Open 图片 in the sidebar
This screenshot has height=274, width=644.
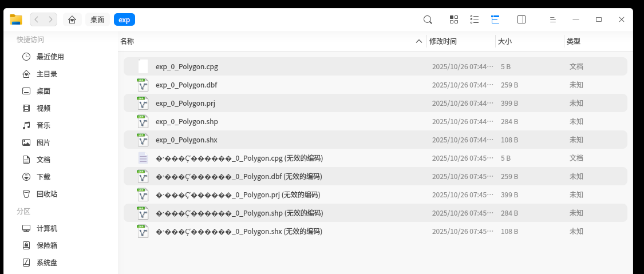60,142
